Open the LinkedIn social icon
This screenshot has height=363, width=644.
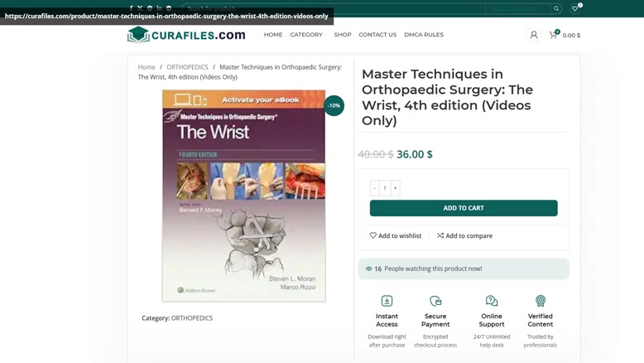click(159, 8)
